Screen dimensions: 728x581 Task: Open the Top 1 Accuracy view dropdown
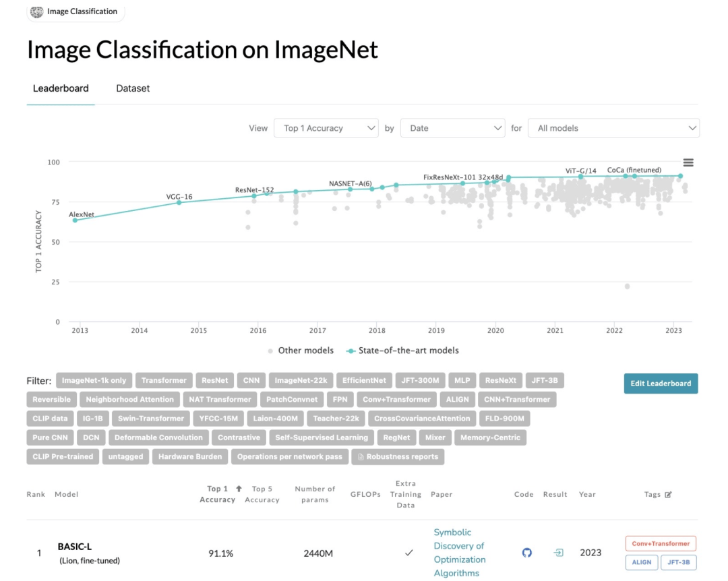[326, 128]
